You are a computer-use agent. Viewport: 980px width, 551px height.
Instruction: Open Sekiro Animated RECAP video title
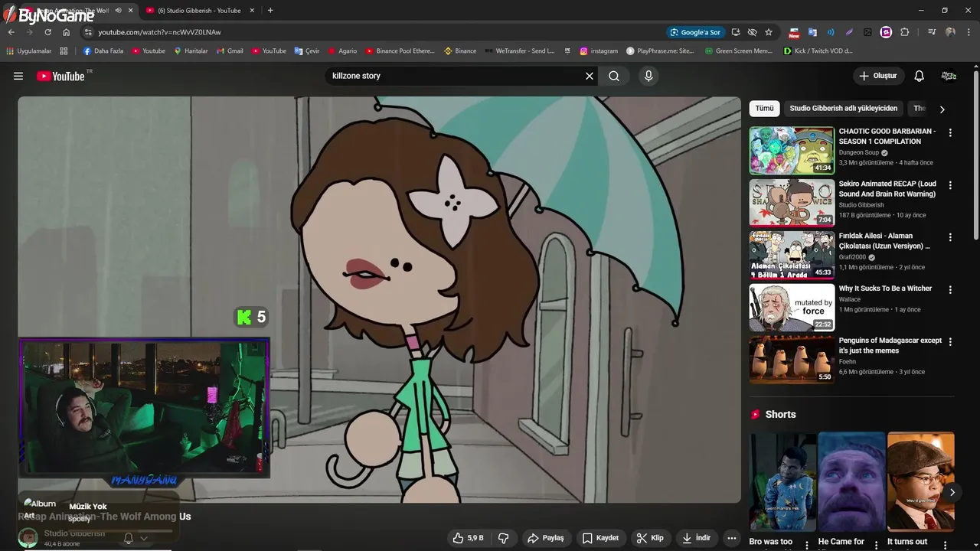click(887, 189)
